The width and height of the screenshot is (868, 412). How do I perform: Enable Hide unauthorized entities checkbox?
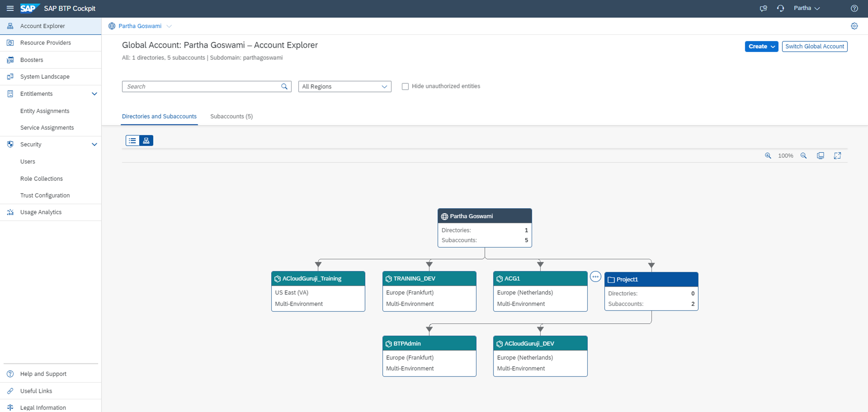click(x=405, y=86)
